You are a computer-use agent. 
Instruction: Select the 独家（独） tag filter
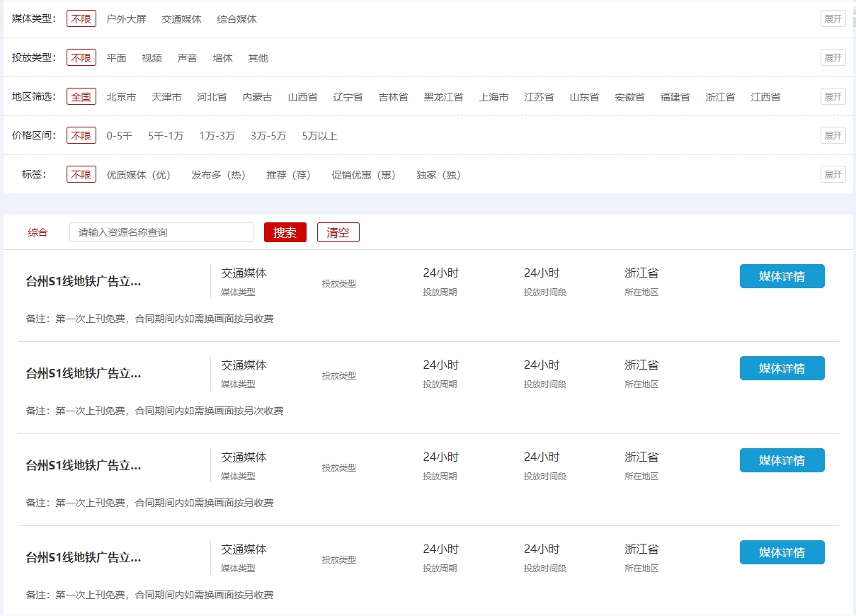pos(438,175)
